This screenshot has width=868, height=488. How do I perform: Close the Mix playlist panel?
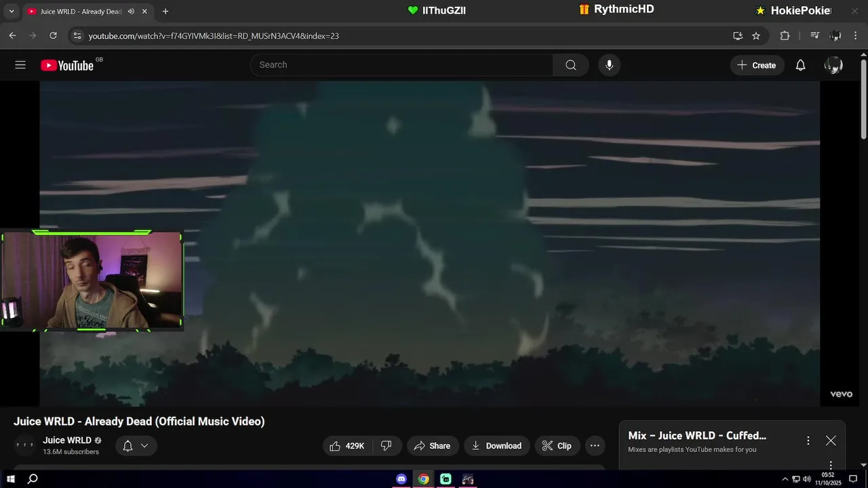[x=831, y=441]
